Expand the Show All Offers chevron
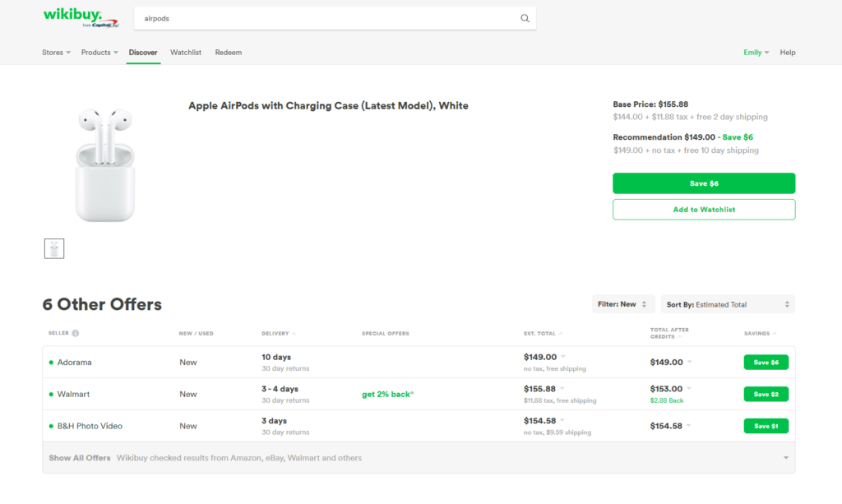842x504 pixels. [785, 458]
